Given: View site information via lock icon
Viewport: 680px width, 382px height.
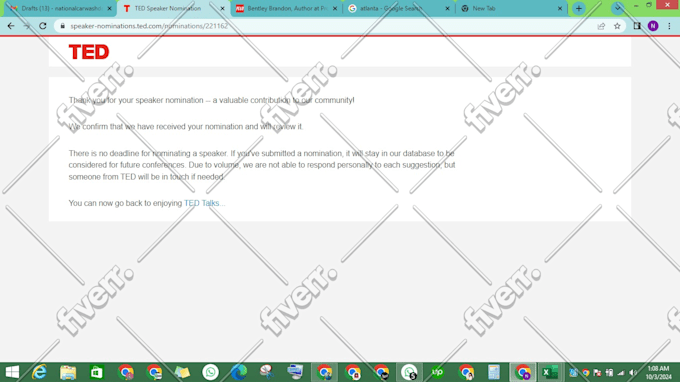Looking at the screenshot, I should click(x=62, y=26).
